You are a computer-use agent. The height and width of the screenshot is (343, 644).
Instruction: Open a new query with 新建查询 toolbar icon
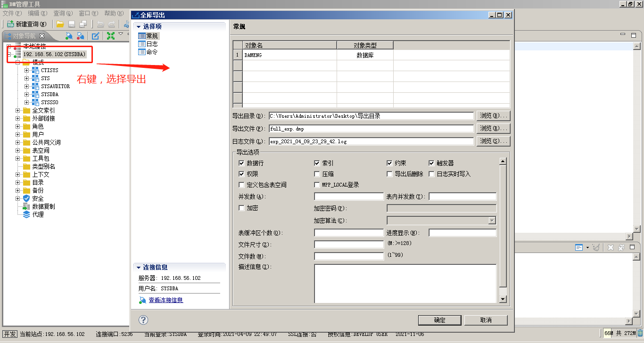[10, 24]
